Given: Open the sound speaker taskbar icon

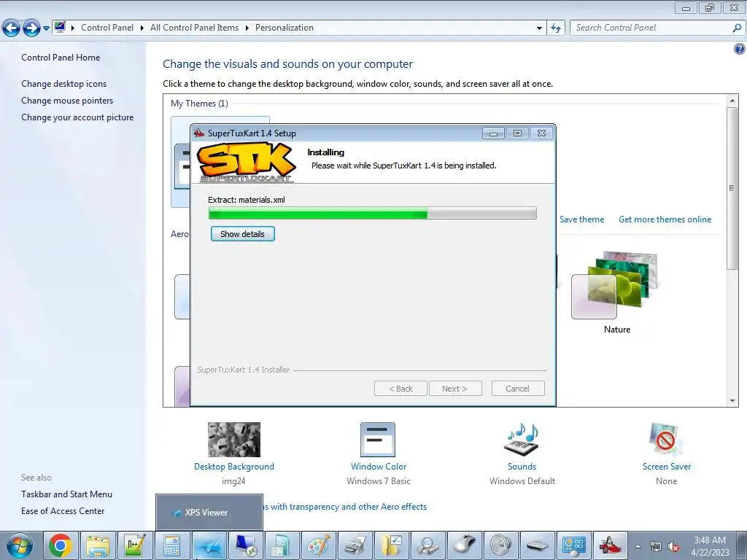Looking at the screenshot, I should tap(500, 545).
